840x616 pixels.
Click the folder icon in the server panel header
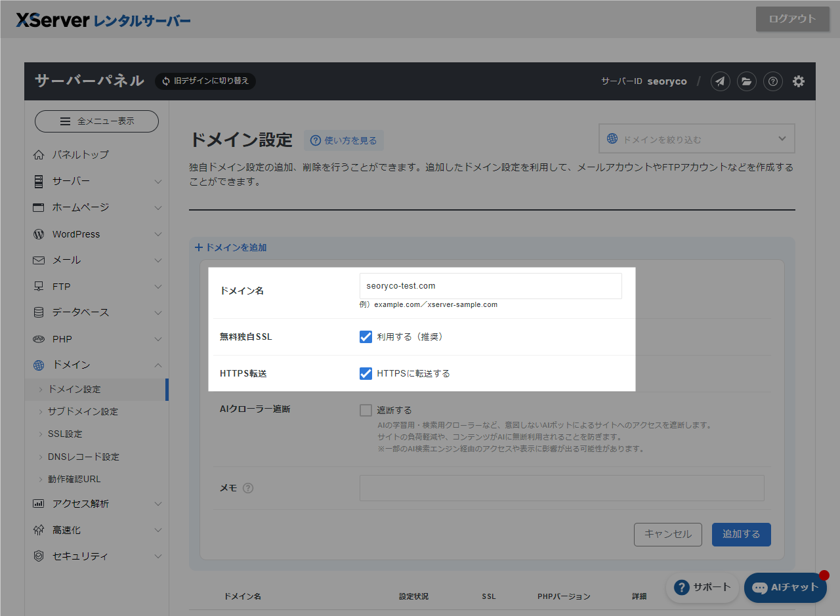click(746, 81)
